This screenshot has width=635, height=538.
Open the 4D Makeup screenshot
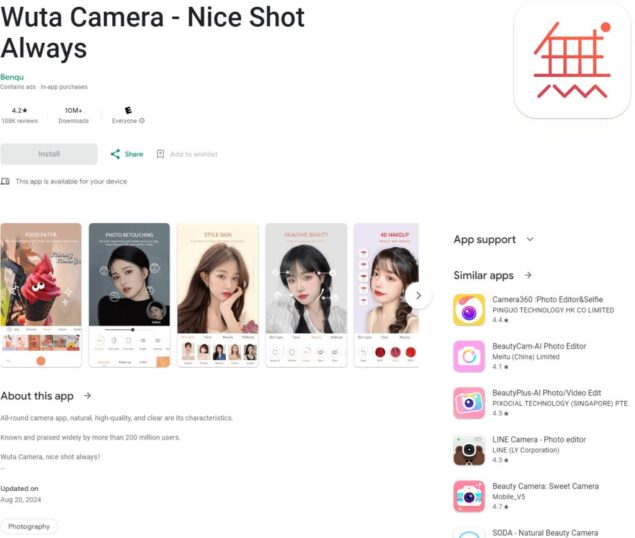point(386,295)
